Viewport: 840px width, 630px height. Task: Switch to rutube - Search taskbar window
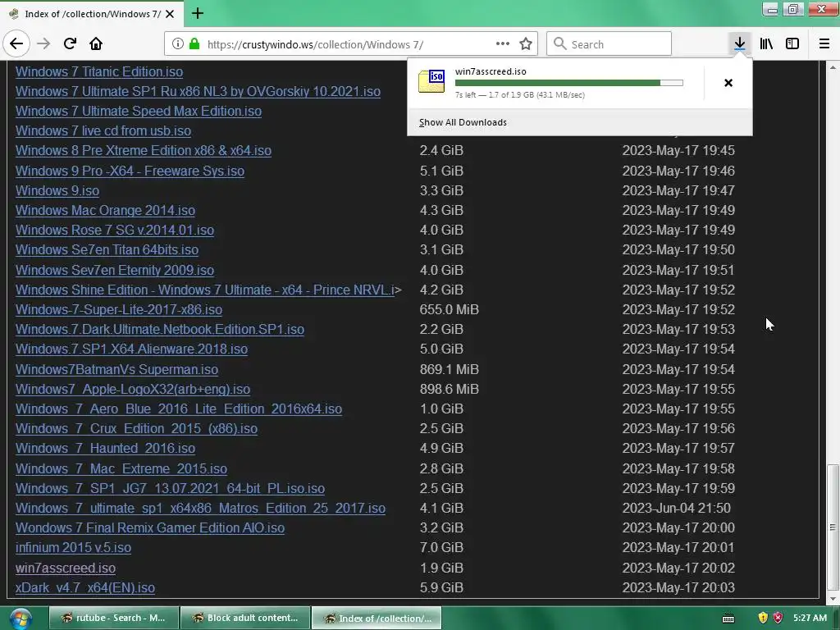click(x=113, y=618)
